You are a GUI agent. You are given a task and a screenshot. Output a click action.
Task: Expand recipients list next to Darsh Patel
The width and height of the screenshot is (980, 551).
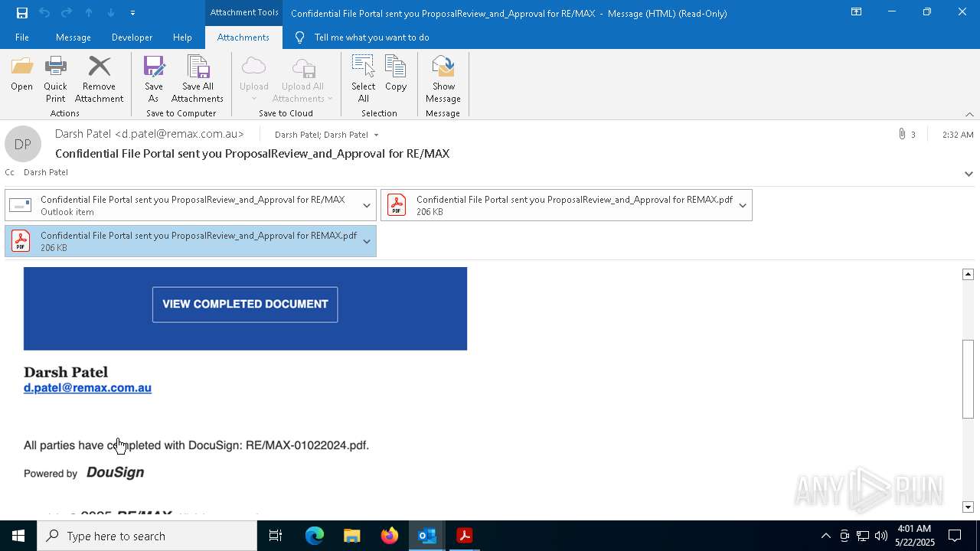[376, 135]
